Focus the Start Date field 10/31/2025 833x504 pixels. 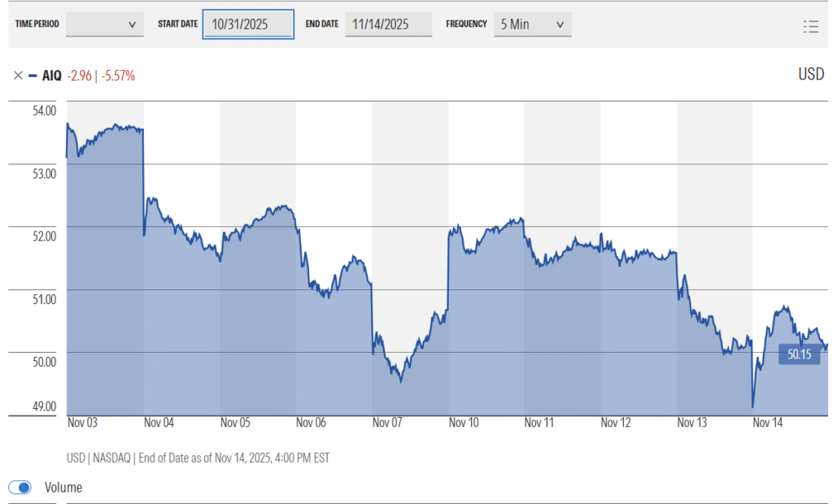click(247, 24)
